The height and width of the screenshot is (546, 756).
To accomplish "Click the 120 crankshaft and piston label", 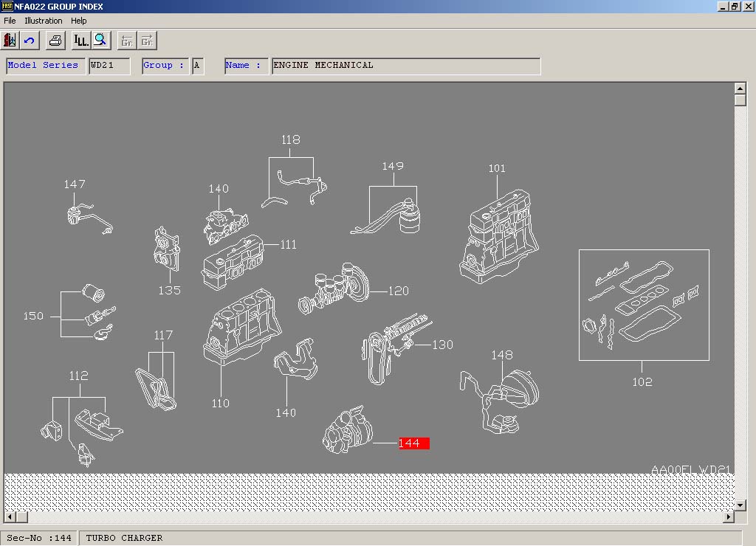I will pyautogui.click(x=398, y=291).
